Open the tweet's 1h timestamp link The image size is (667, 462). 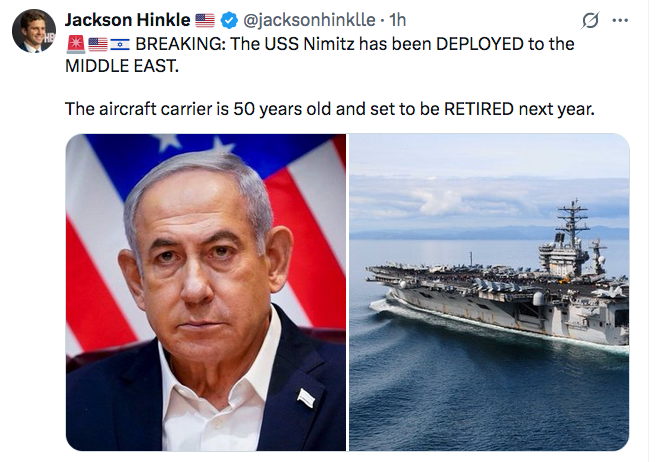398,20
